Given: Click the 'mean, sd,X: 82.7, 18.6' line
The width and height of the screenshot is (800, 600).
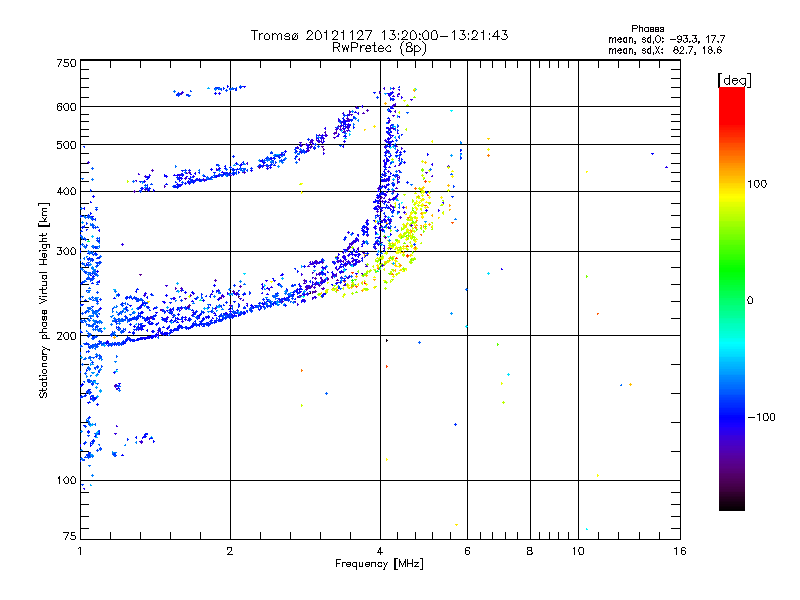Looking at the screenshot, I should (665, 50).
